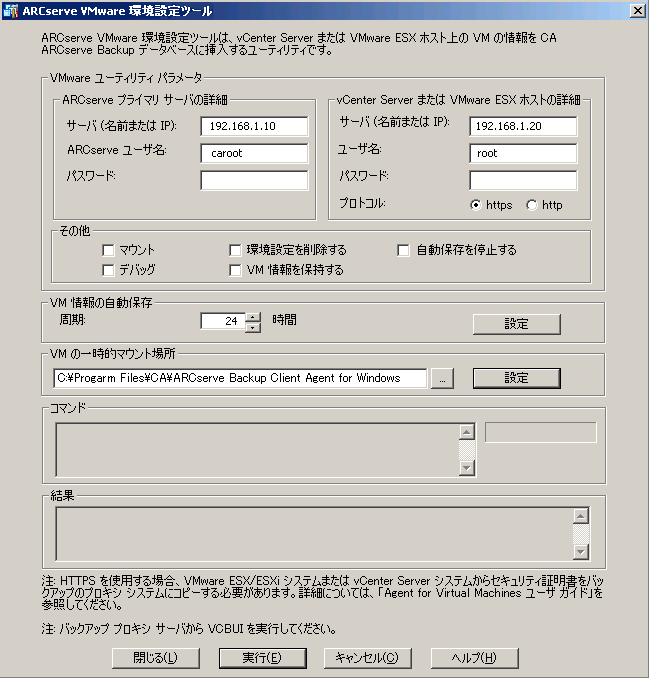The width and height of the screenshot is (649, 678).
Task: Click the キャンセル(C) button
Action: (x=368, y=658)
